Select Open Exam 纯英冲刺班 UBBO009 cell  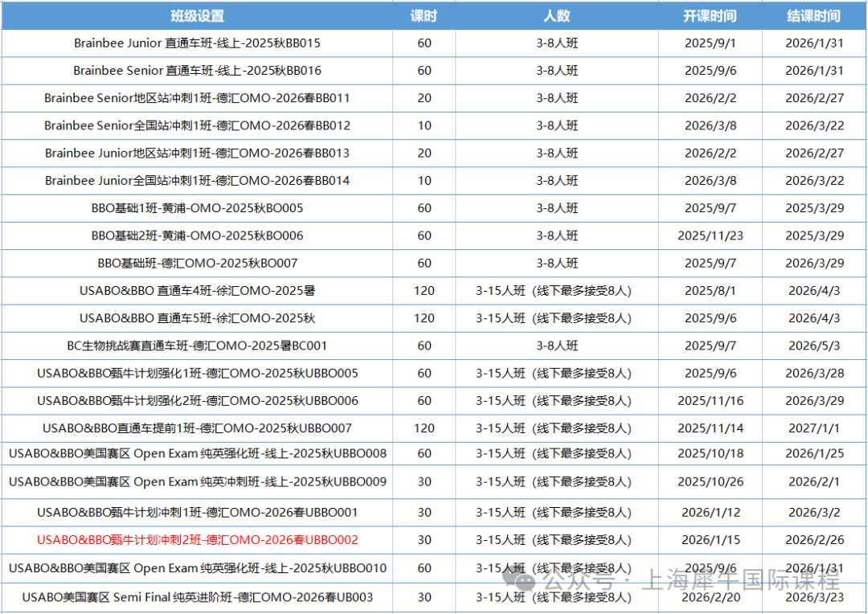(197, 481)
